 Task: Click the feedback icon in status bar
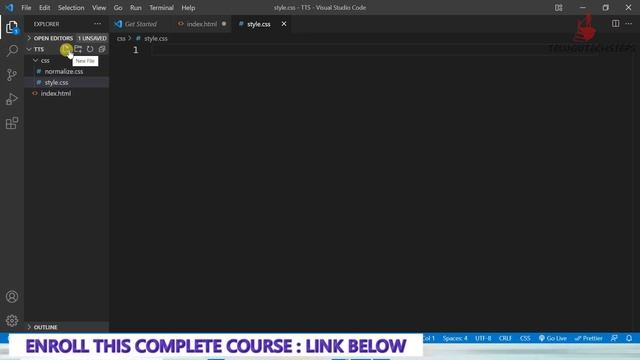(x=614, y=338)
